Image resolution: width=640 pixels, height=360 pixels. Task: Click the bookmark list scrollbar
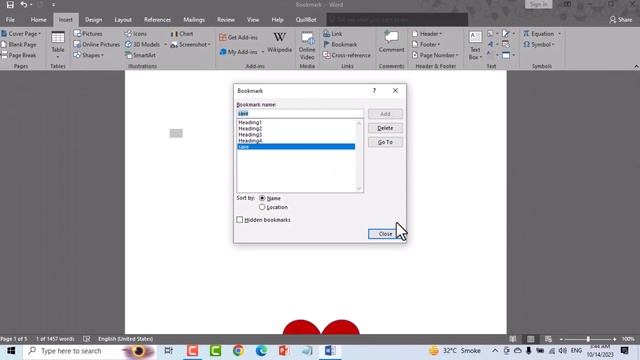pos(359,156)
